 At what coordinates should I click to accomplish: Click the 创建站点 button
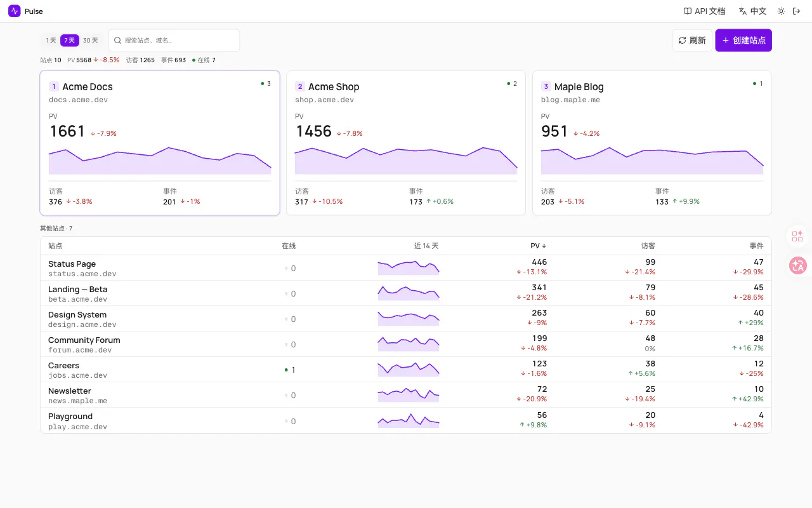point(743,40)
